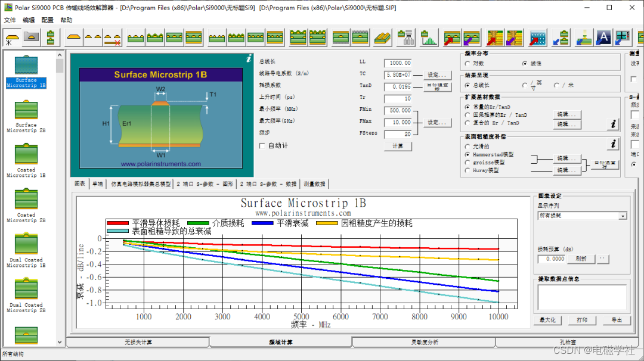Select Hammerstad模型 roughness option

pyautogui.click(x=467, y=155)
